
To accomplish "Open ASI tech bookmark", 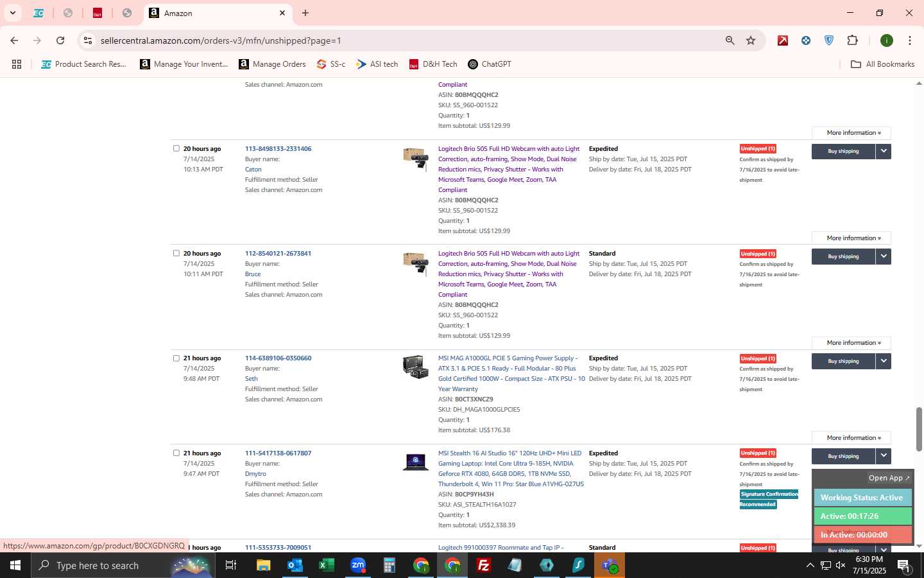I will coord(377,64).
